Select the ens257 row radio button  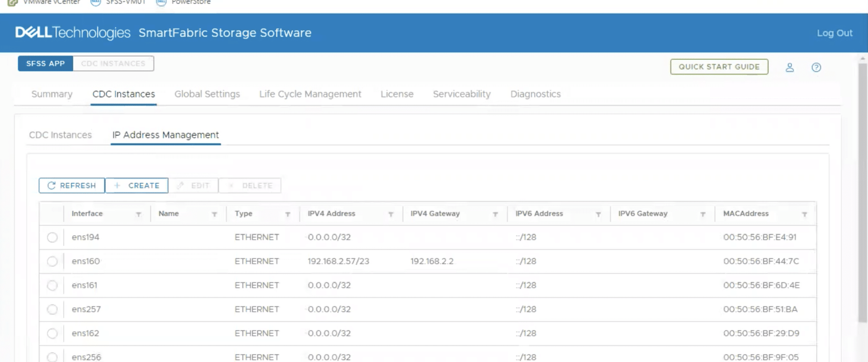tap(52, 309)
